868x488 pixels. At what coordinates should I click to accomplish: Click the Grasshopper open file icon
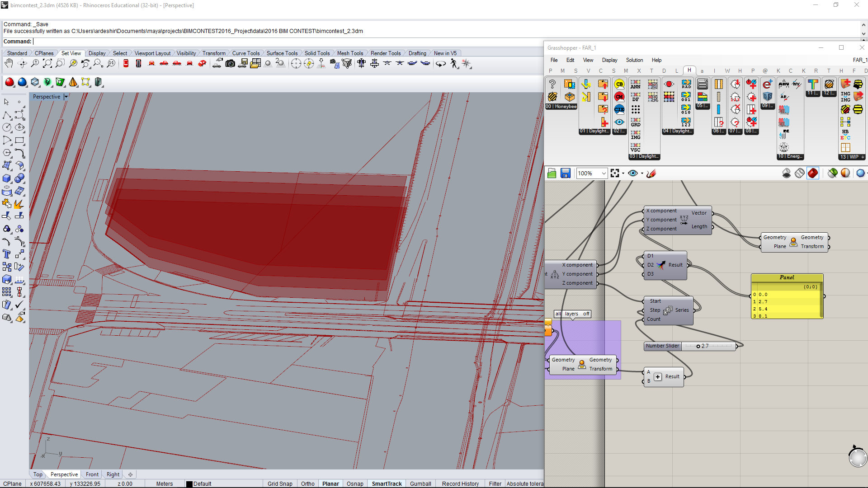(552, 173)
